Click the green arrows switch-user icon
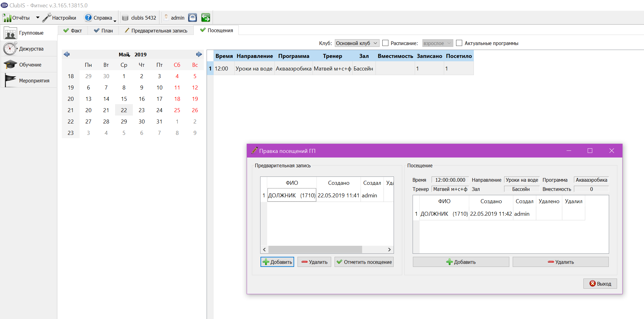The height and width of the screenshot is (319, 644). tap(206, 18)
